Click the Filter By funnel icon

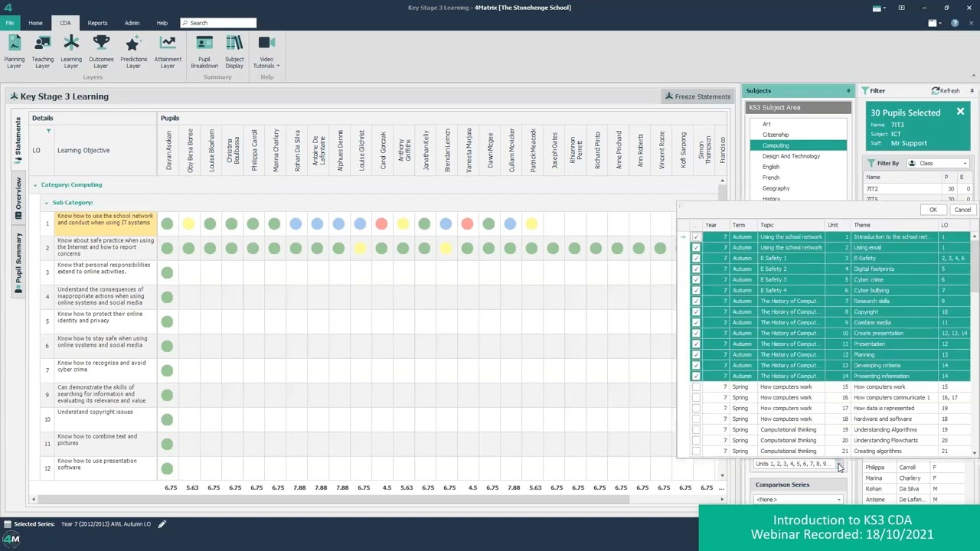(x=871, y=163)
